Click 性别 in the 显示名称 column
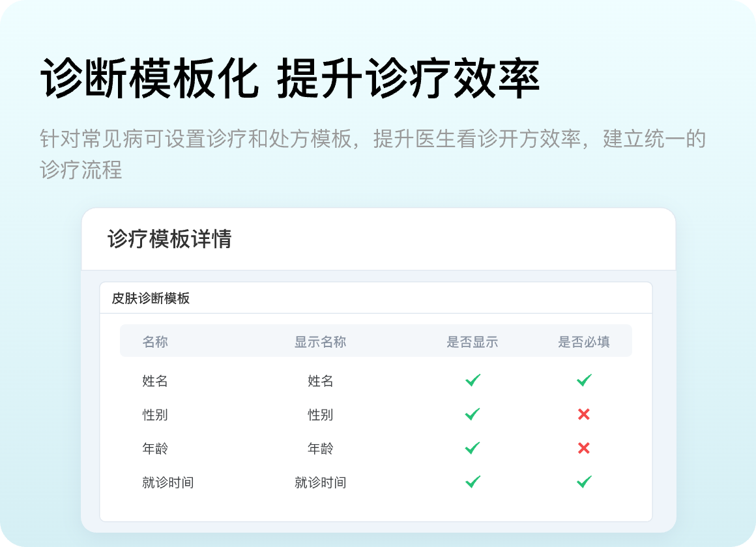The height and width of the screenshot is (547, 756). pyautogui.click(x=320, y=415)
